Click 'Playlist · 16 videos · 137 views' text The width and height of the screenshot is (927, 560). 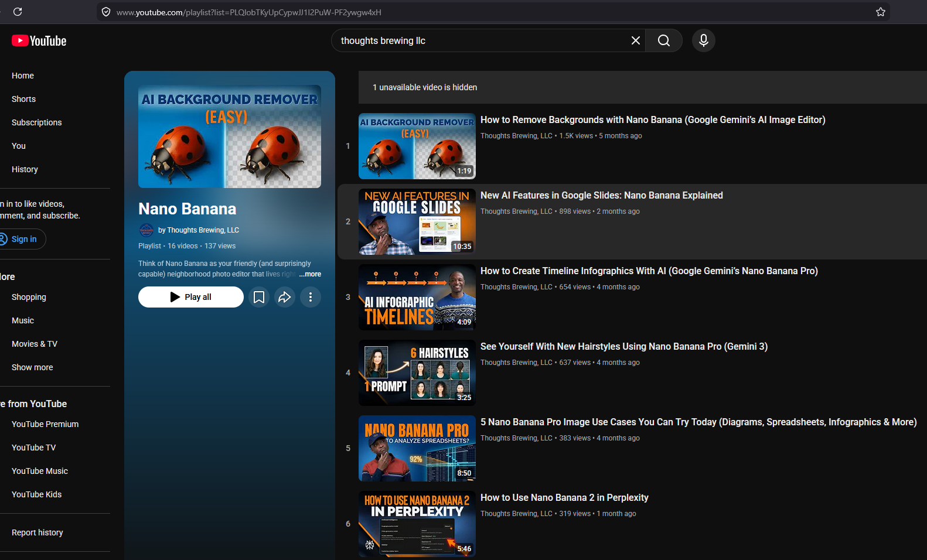pyautogui.click(x=187, y=246)
